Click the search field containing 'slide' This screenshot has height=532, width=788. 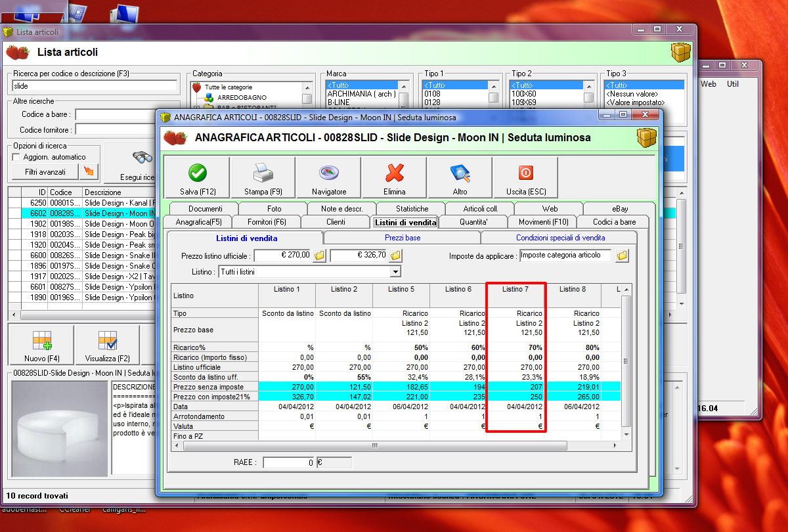point(95,86)
